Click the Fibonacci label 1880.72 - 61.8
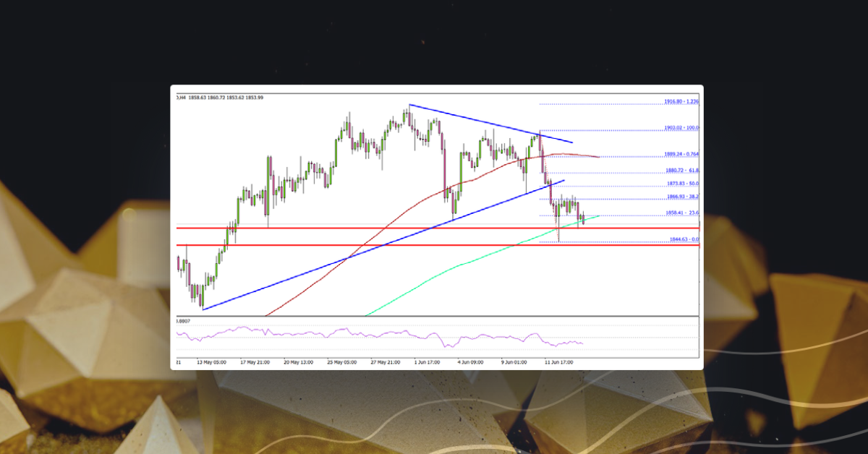This screenshot has height=454, width=868. point(681,171)
